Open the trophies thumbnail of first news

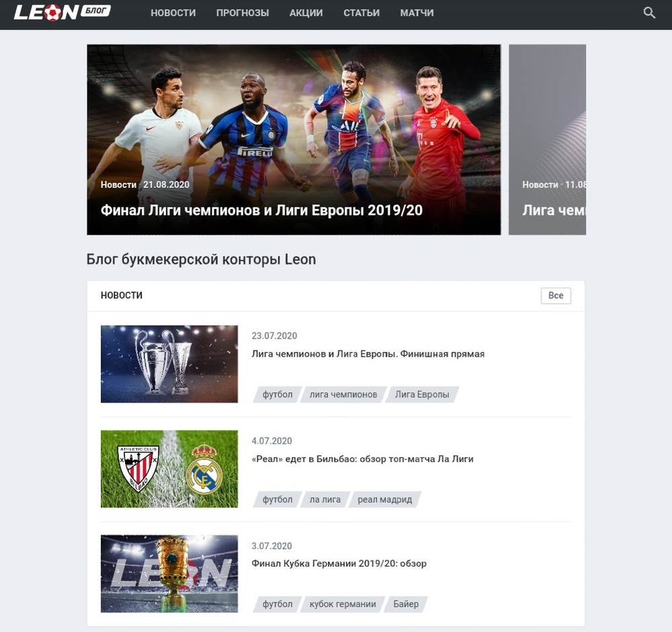[x=169, y=364]
